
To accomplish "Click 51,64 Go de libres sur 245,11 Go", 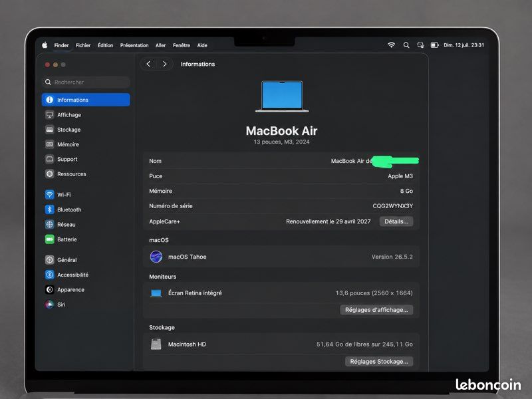I will click(364, 344).
